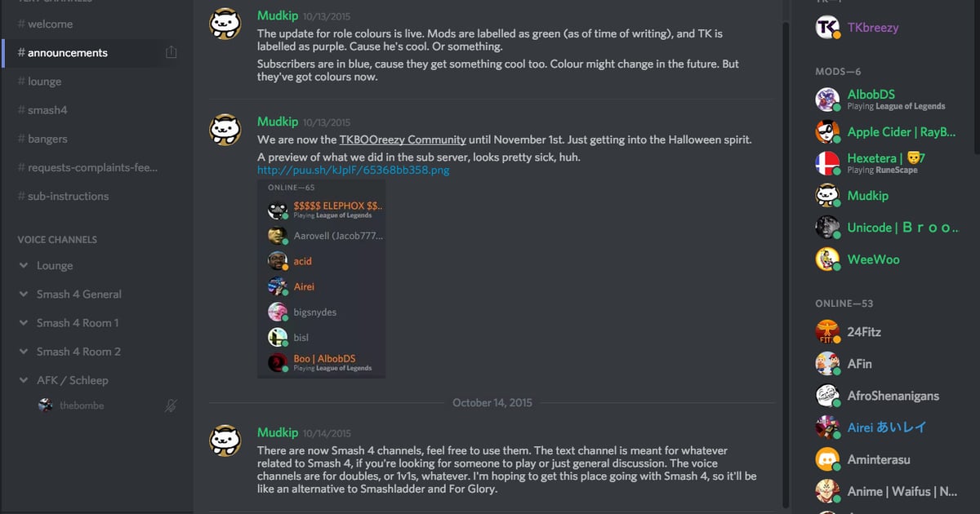Open the member list preview image
980x514 pixels.
click(321, 279)
